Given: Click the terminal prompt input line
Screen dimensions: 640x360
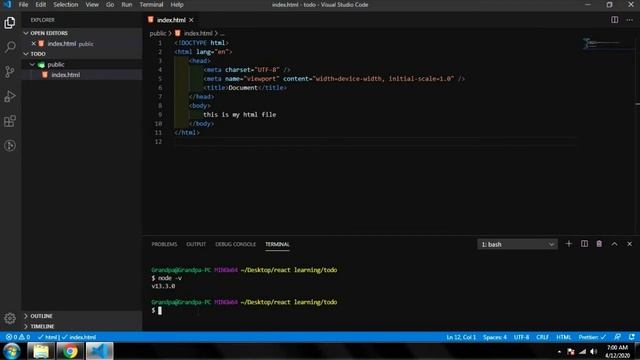Looking at the screenshot, I should pos(160,311).
